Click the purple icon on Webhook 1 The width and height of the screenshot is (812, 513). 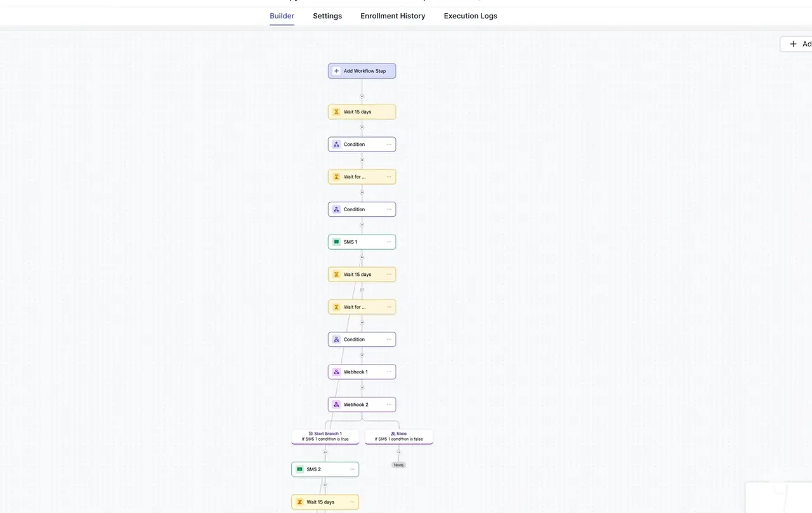(x=336, y=372)
